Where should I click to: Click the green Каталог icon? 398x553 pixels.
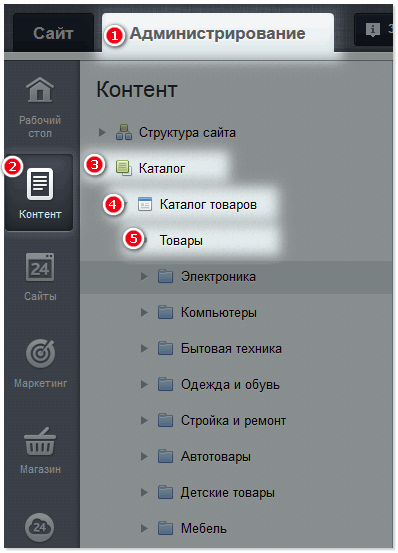[124, 168]
